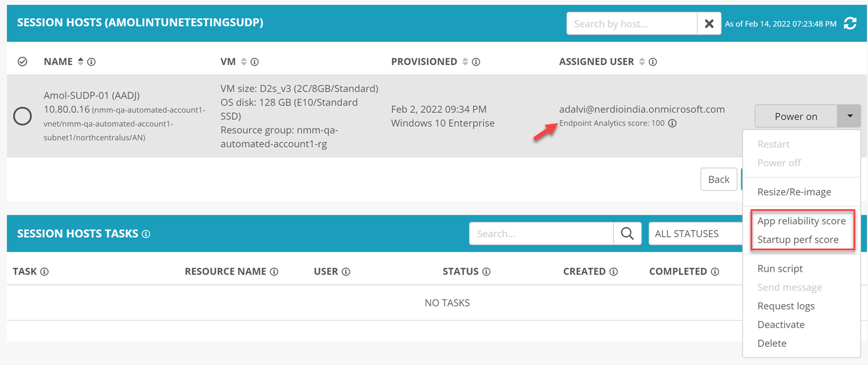Click info icon next to SESSION HOSTS TASKS
Viewport: 868px width, 365px height.
tap(146, 234)
